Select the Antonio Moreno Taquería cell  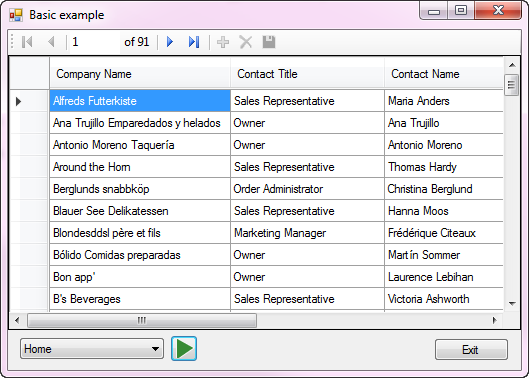pos(140,145)
